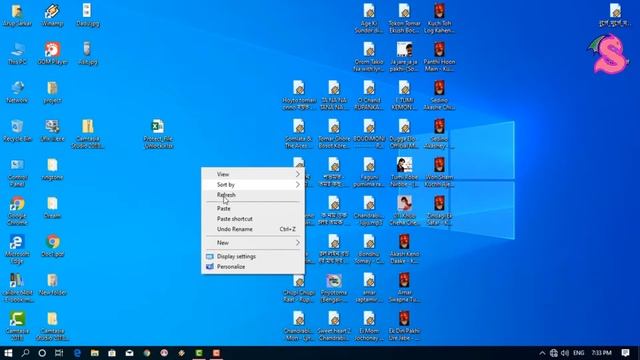Select the Akash Keno Daake media file

404,249
